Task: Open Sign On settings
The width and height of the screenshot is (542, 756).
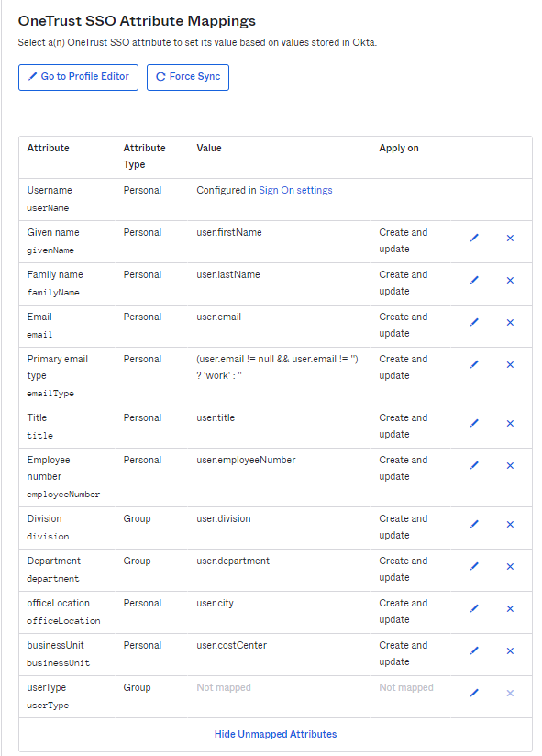Action: click(x=293, y=190)
